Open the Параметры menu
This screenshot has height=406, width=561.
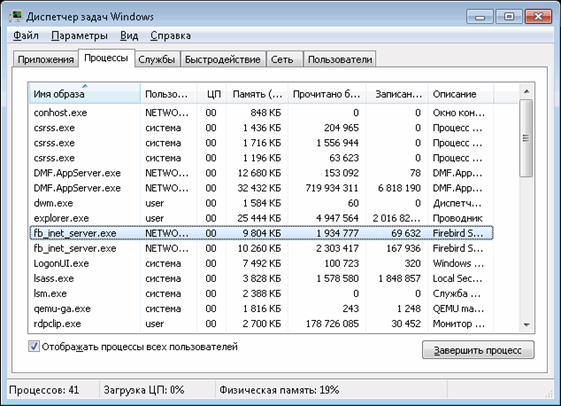[x=79, y=36]
